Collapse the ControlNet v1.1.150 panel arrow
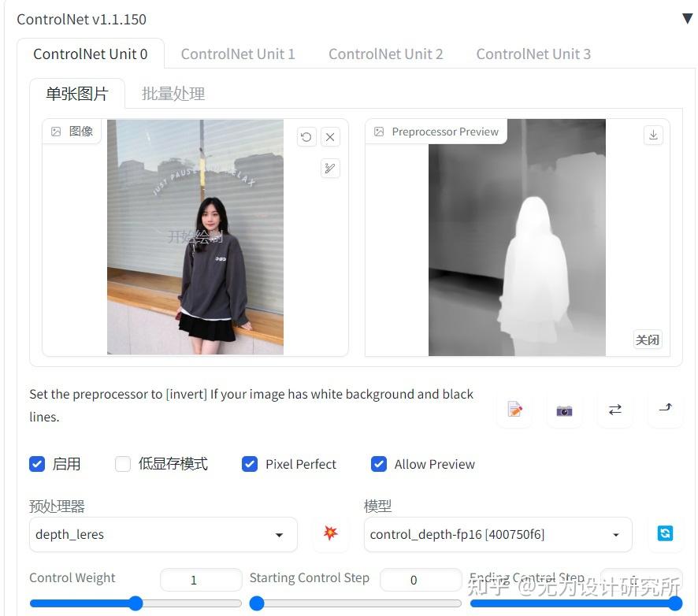The image size is (698, 616). click(687, 18)
